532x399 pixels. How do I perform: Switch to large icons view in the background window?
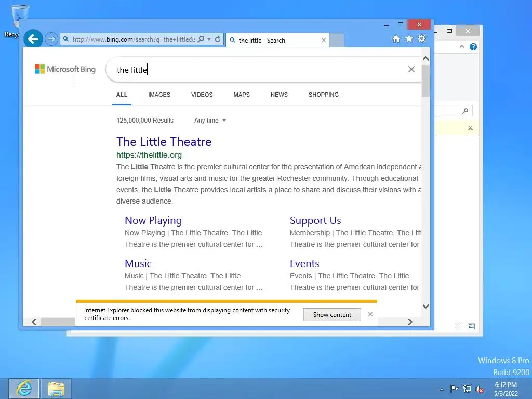[471, 326]
